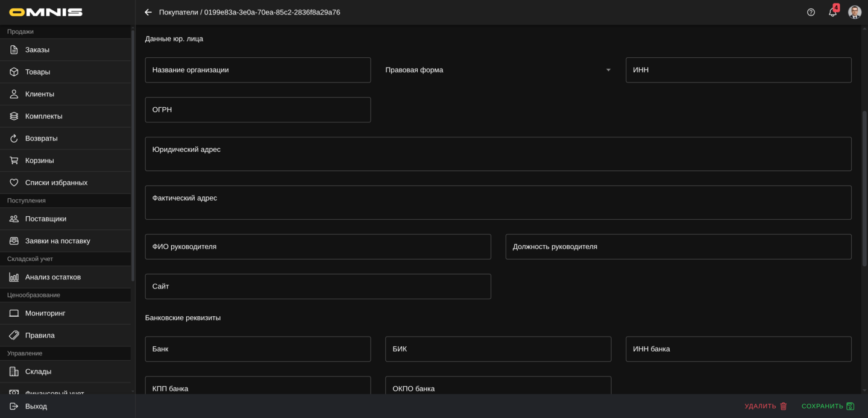Focus the Название организации field
The width and height of the screenshot is (868, 418).
click(x=257, y=70)
